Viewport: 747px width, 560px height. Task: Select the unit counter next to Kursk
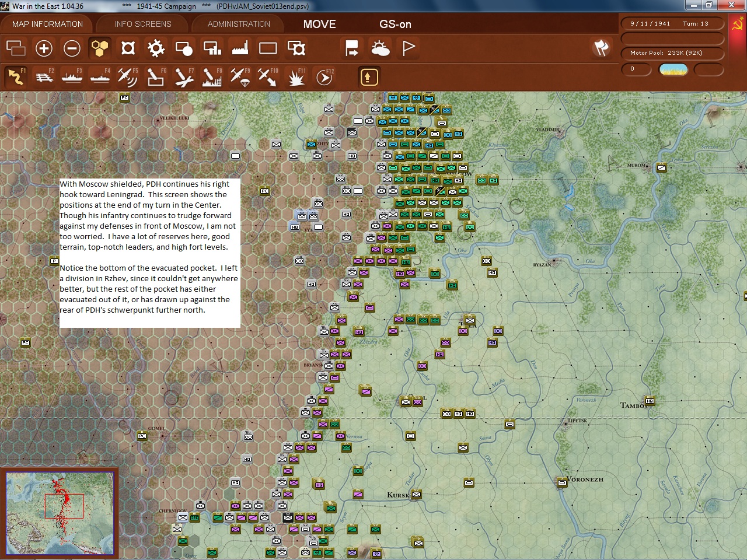pyautogui.click(x=416, y=495)
